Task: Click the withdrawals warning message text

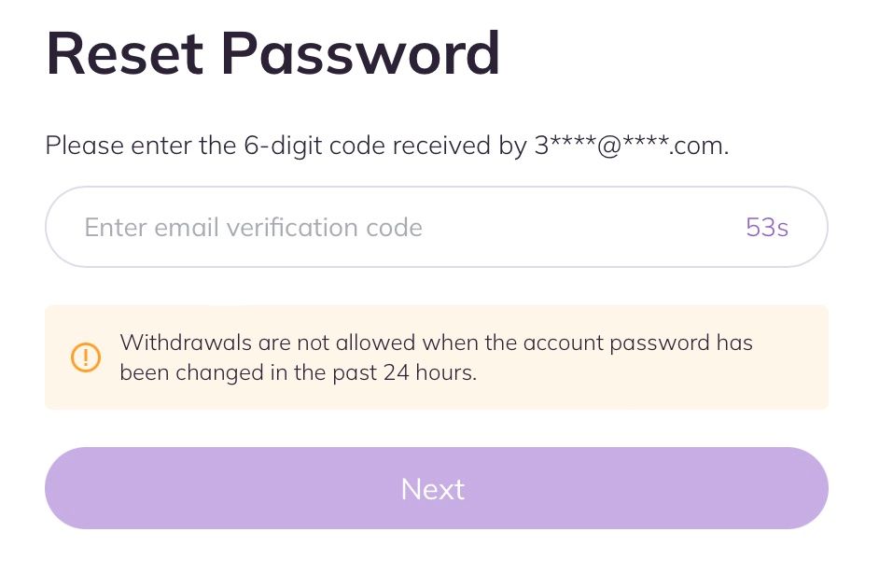Action: 436,357
